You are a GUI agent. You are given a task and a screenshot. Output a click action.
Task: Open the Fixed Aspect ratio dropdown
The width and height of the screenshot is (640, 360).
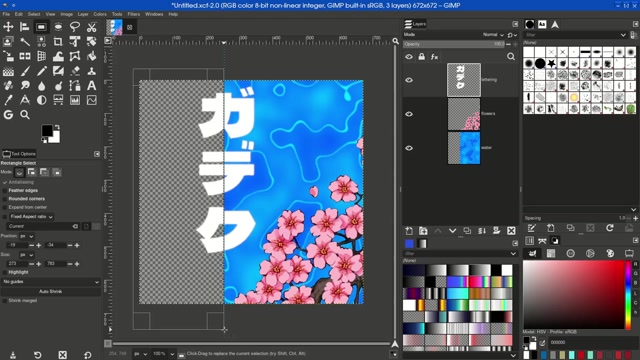point(31,217)
